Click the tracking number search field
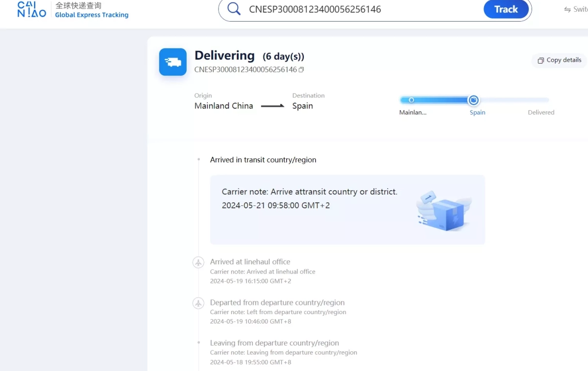Screen dimensions: 588x371 pos(363,9)
